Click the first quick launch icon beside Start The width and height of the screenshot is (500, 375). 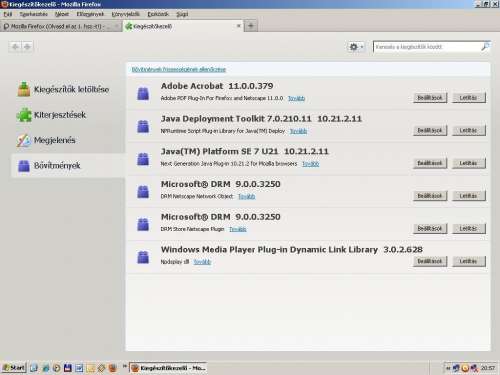click(34, 368)
